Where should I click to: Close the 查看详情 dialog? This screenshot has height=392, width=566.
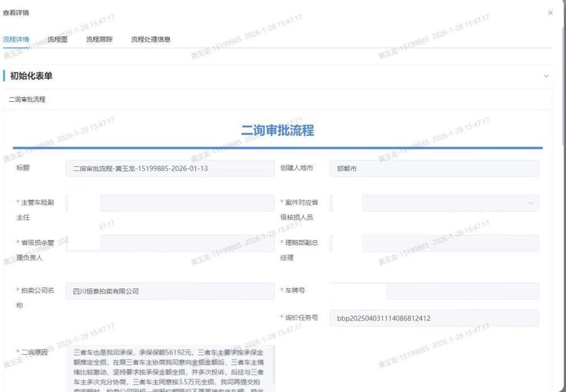coord(550,12)
